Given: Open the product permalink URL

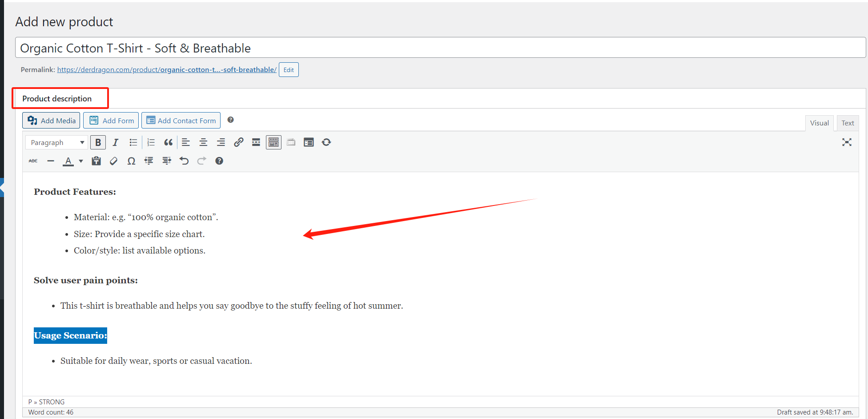Looking at the screenshot, I should pyautogui.click(x=167, y=70).
